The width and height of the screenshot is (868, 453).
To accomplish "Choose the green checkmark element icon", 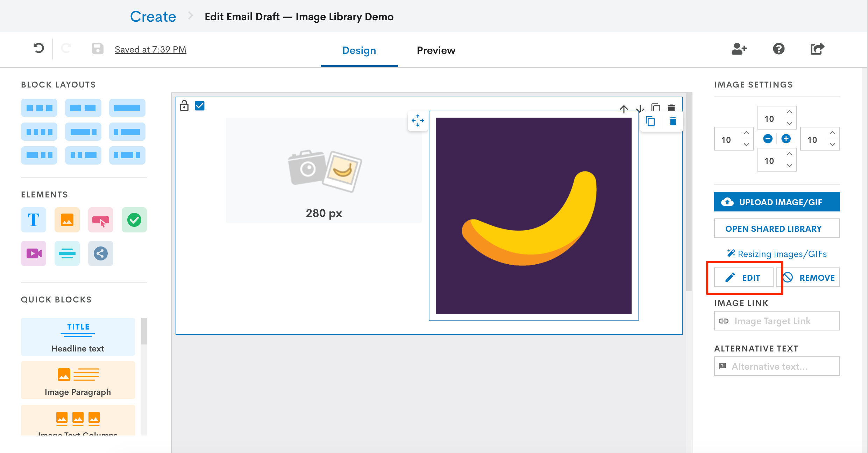I will click(134, 220).
